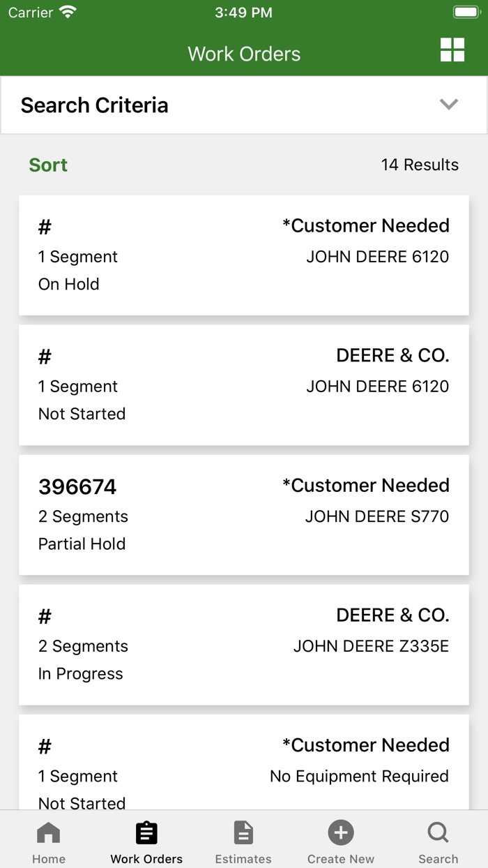Tap the Wi-Fi icon in status bar
488x868 pixels.
click(66, 11)
